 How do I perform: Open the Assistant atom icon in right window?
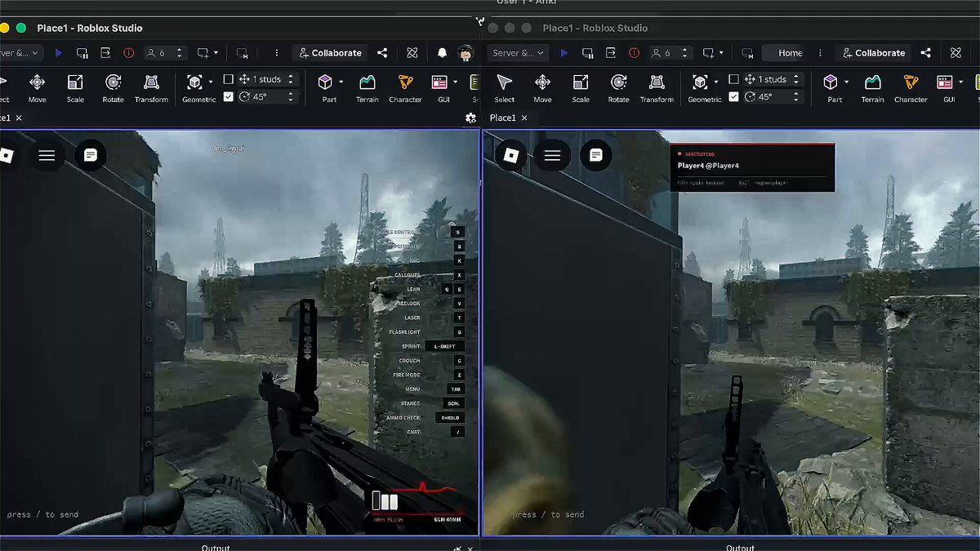[x=955, y=53]
